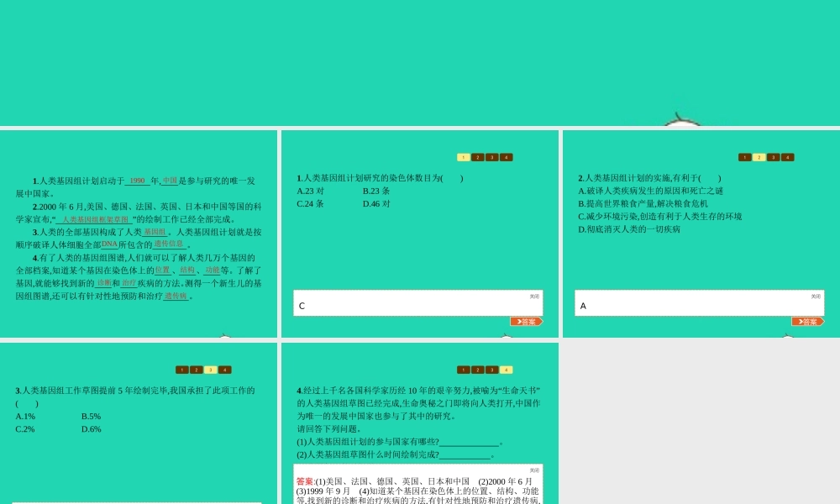Click the orange 答案 button on question 2 slide
Image resolution: width=840 pixels, height=504 pixels.
[x=808, y=322]
